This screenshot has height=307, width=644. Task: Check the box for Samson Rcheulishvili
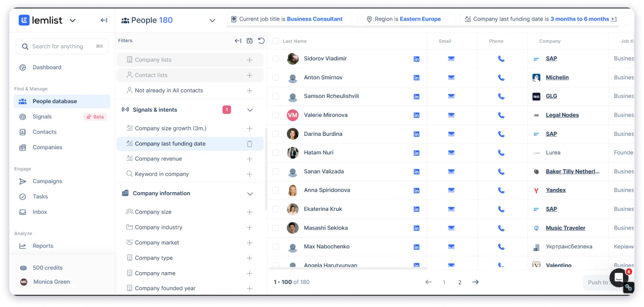(x=276, y=96)
